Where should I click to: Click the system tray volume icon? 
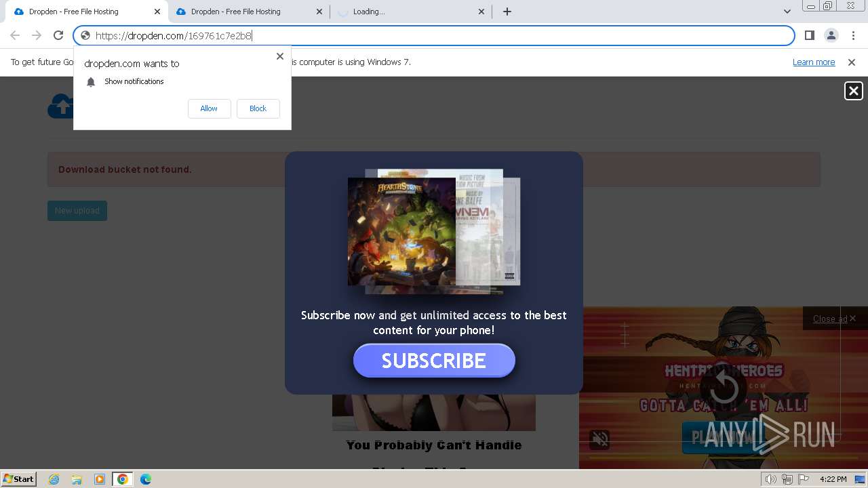771,479
